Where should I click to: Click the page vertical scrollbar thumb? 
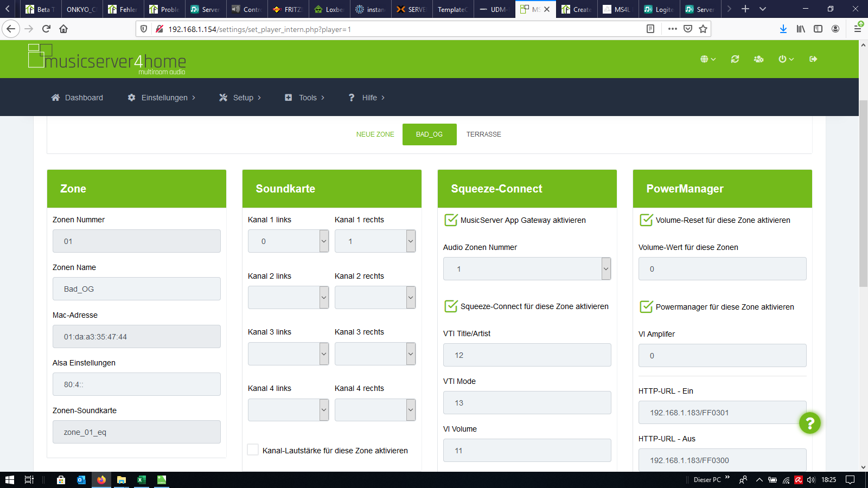(863, 194)
